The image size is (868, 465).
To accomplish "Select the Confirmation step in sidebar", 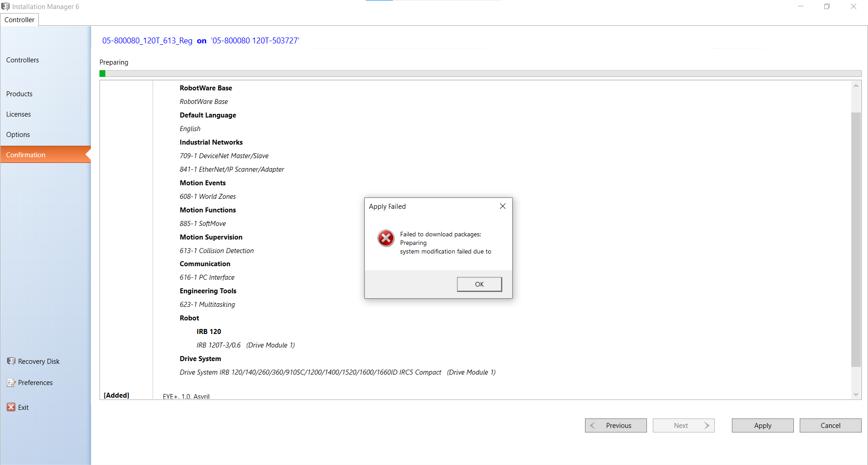I will 45,155.
